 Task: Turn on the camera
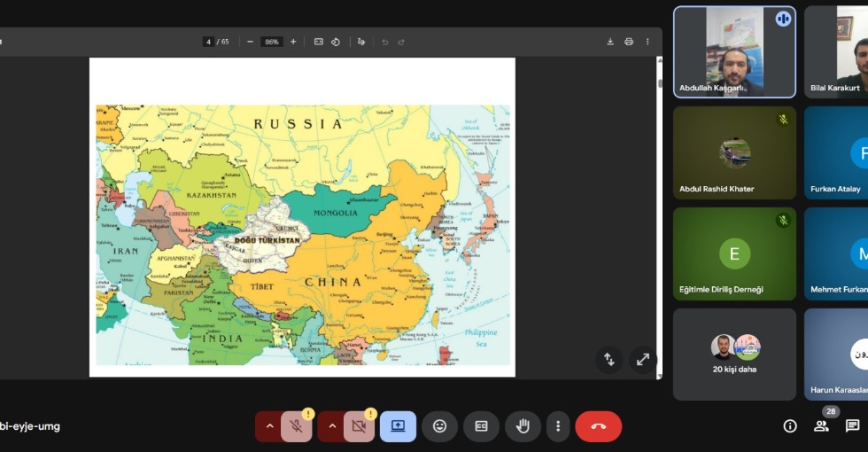pos(359,426)
